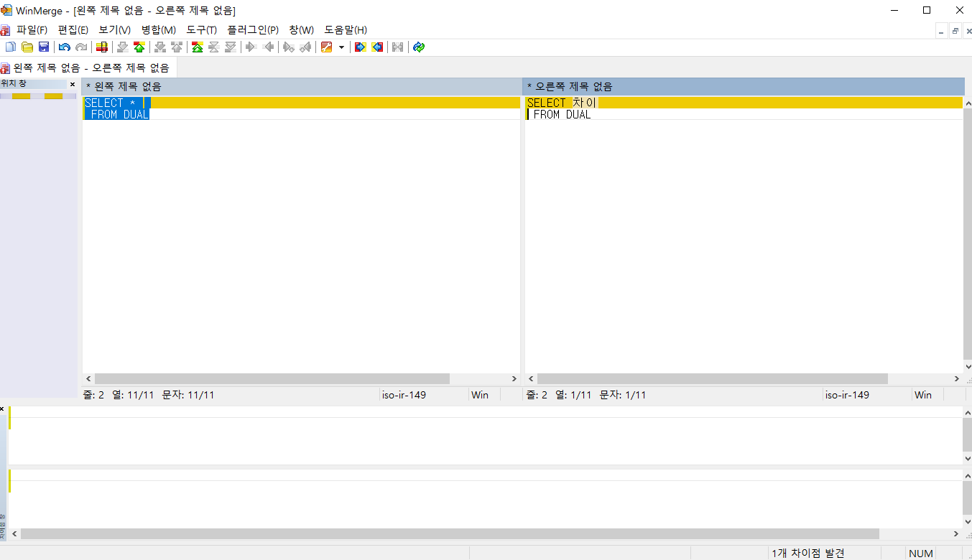Click the '1개 차이점 발견' status text
Viewport: 972px width, 560px height.
[x=808, y=554]
